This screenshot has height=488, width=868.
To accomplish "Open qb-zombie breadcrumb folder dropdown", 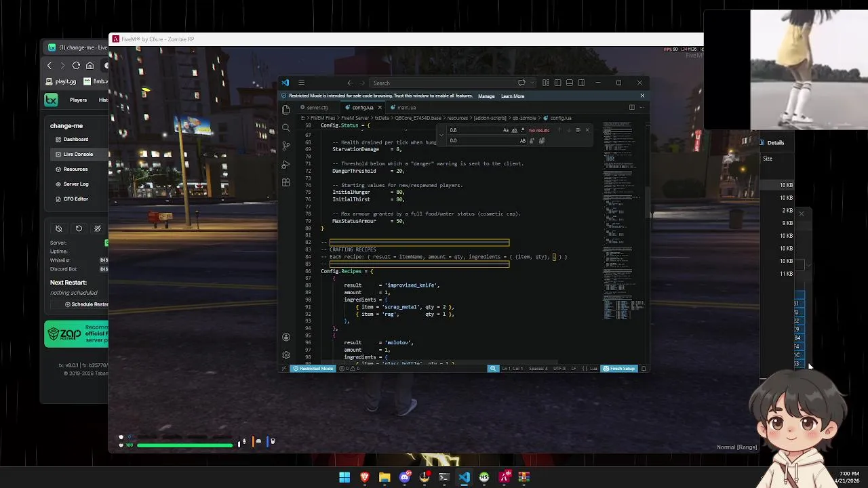I will 524,118.
